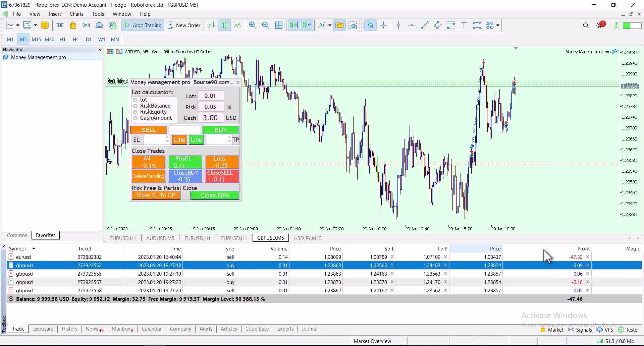Click the SL value stepper arrows
The height and width of the screenshot is (346, 644).
tap(167, 139)
